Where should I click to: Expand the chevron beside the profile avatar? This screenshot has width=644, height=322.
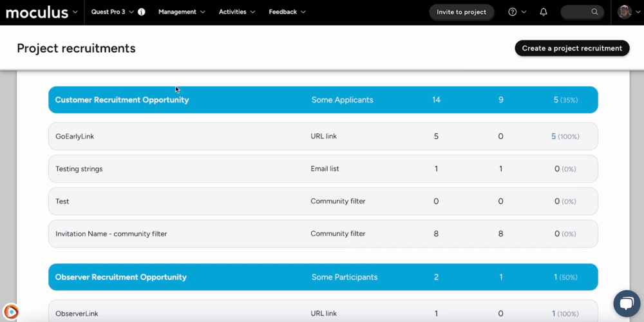point(638,12)
